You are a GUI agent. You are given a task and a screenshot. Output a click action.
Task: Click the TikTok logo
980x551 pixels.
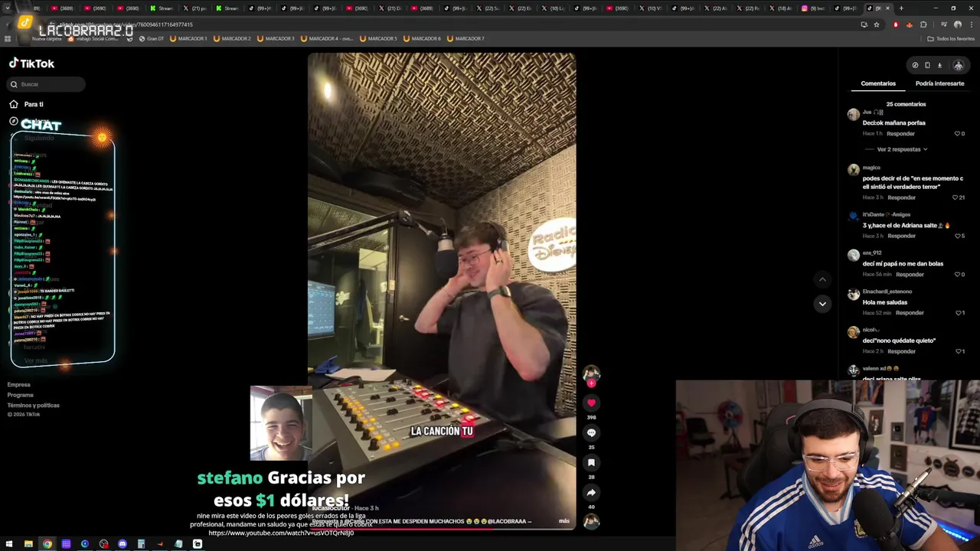[31, 64]
